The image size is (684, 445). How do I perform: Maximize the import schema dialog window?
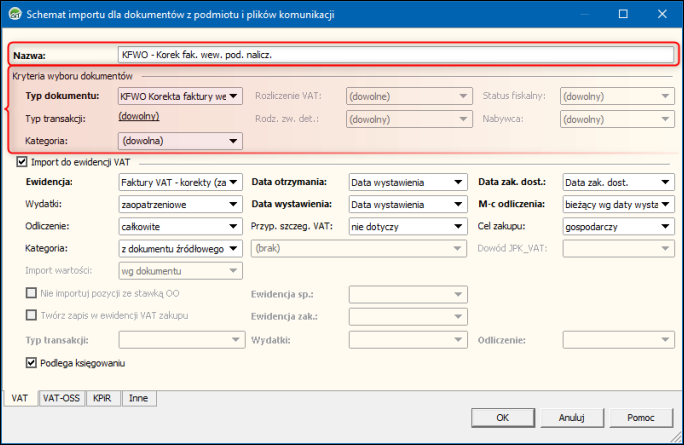click(x=623, y=14)
